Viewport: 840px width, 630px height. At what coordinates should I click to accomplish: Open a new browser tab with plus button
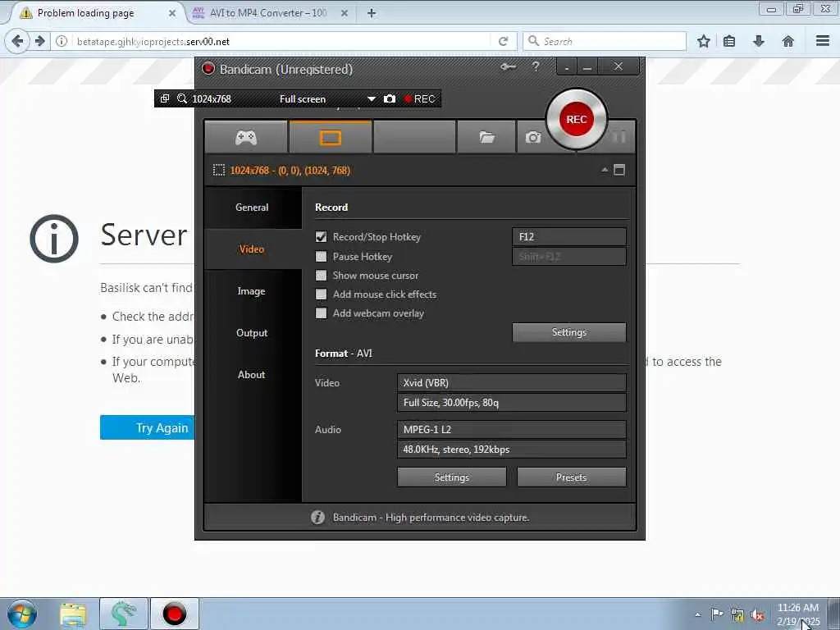coord(372,13)
